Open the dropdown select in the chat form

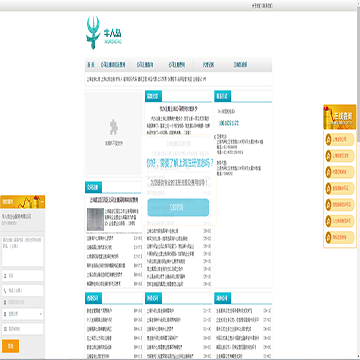23,314
